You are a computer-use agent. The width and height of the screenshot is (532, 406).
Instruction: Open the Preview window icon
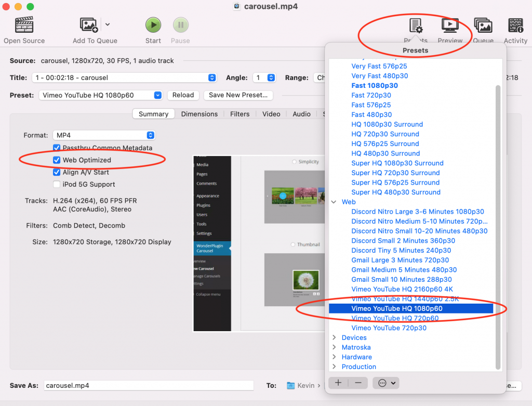pyautogui.click(x=450, y=24)
